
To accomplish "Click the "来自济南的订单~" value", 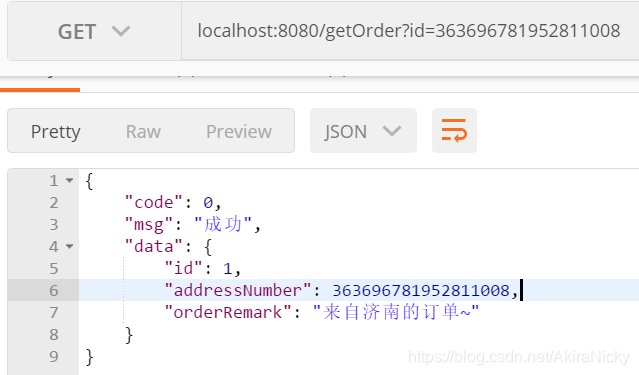I will point(396,312).
